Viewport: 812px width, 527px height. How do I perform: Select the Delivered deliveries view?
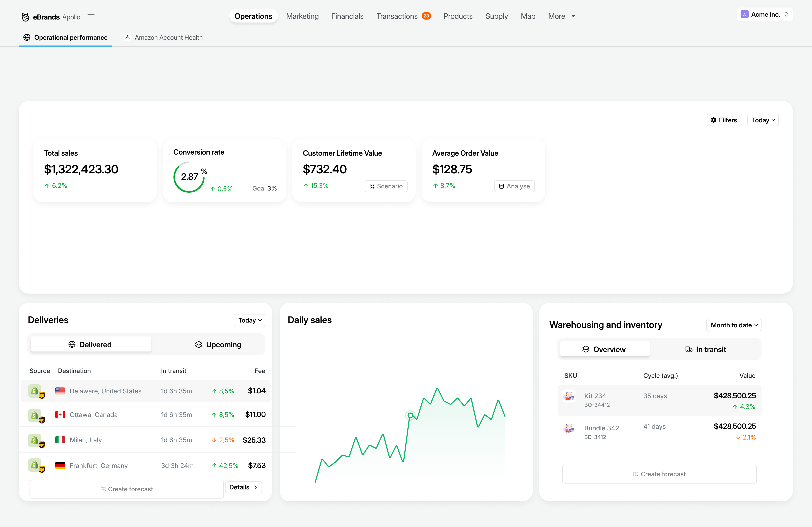[x=91, y=344]
